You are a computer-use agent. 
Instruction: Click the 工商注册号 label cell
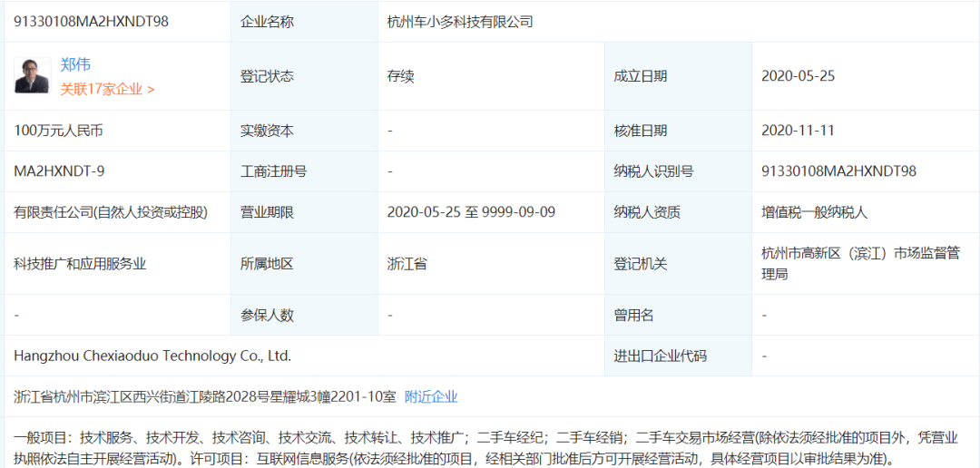[304, 171]
